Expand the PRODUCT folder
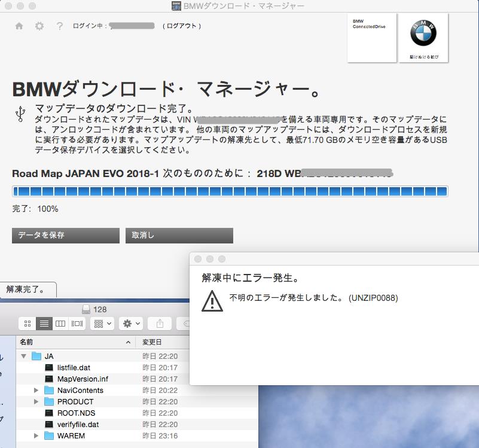 [36, 402]
